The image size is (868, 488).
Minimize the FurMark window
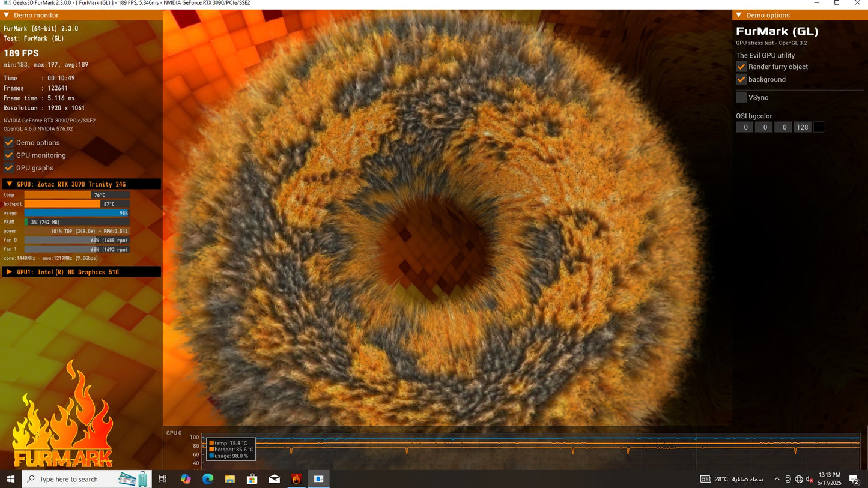click(816, 3)
